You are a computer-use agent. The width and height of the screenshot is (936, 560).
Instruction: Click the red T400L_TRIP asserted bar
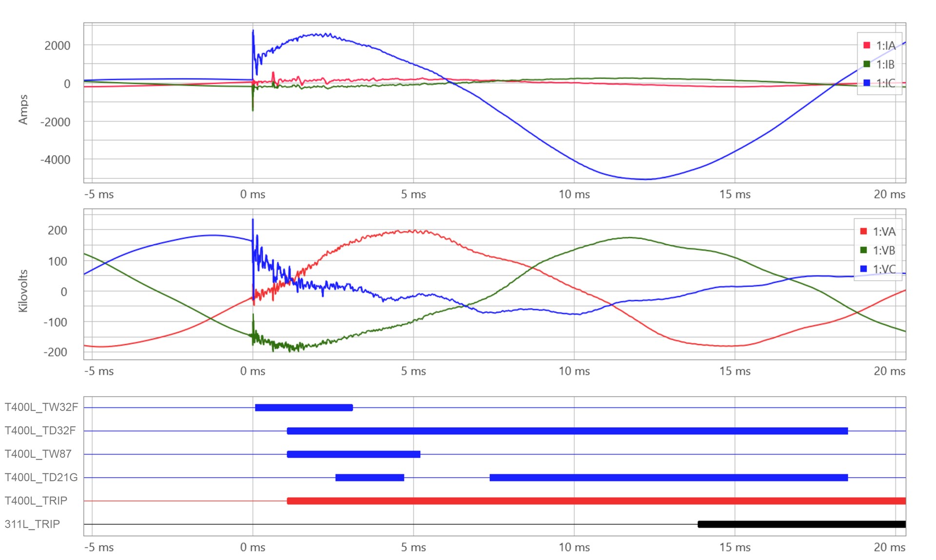tap(596, 501)
